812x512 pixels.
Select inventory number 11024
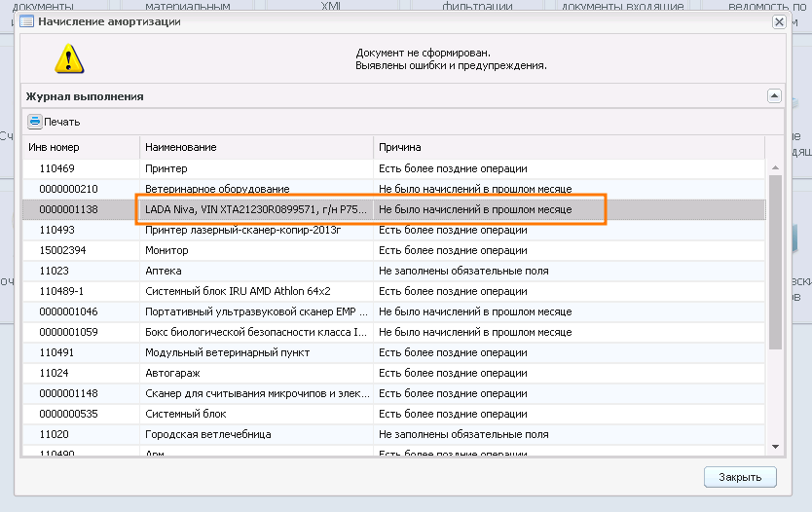pos(54,373)
